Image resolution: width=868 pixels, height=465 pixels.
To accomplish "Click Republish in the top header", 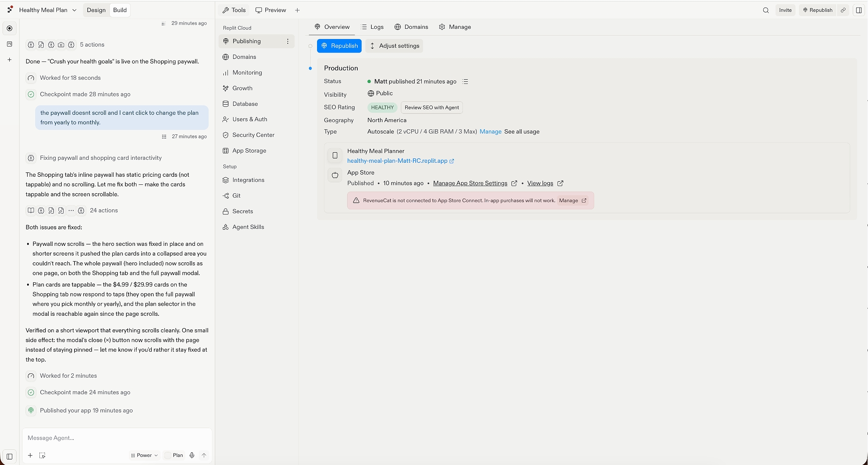I will 818,10.
